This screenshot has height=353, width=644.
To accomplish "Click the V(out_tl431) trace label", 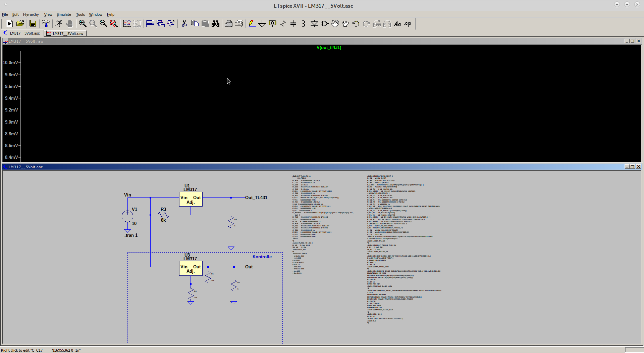I will [x=329, y=47].
